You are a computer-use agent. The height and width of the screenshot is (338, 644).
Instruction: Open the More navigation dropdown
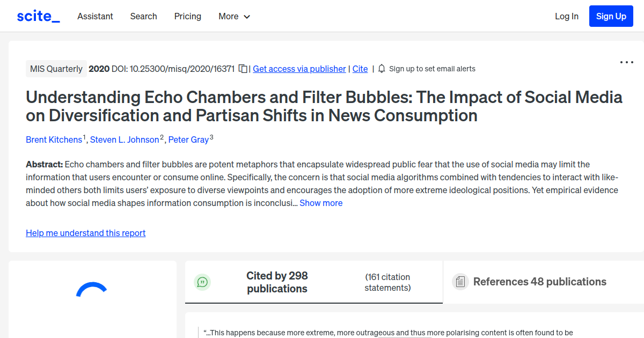(x=234, y=16)
